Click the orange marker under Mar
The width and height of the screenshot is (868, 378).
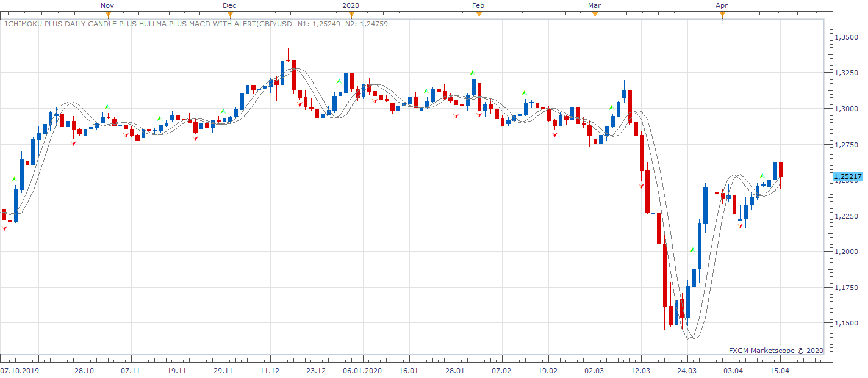pos(595,15)
